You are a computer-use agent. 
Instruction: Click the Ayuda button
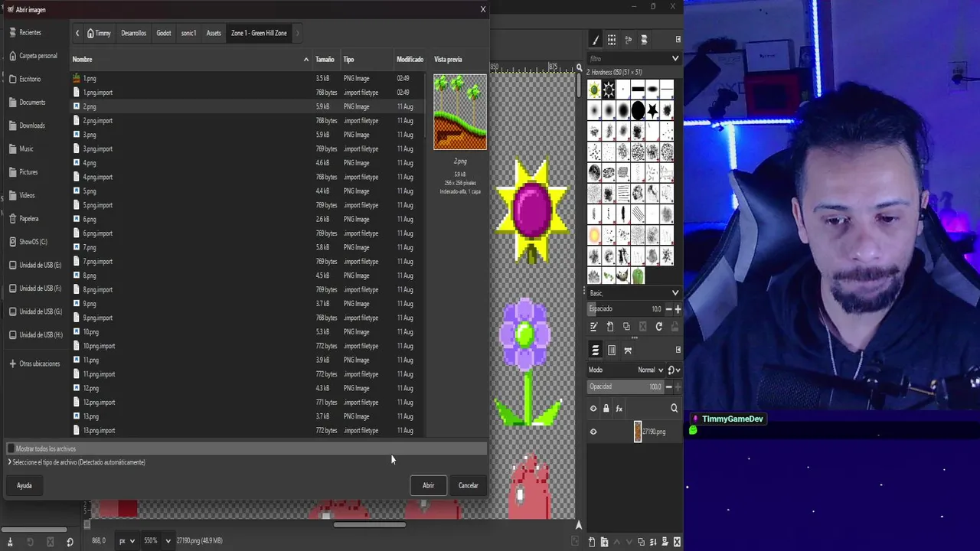tap(24, 485)
